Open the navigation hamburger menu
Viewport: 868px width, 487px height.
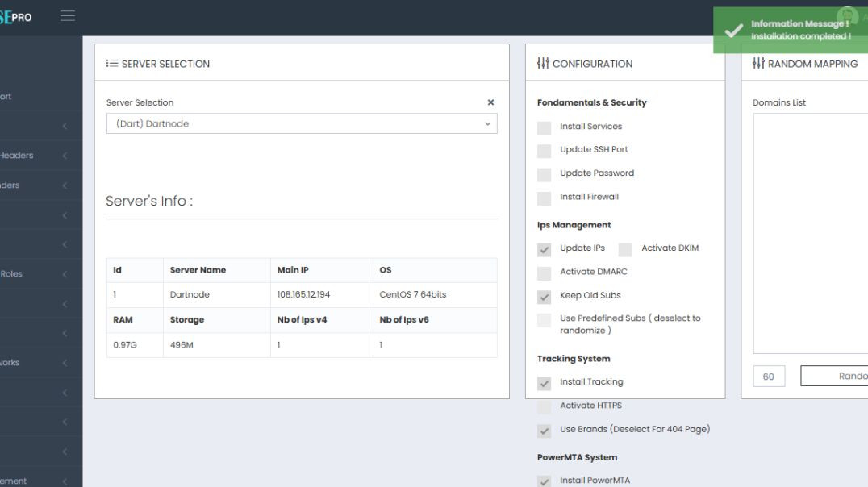(68, 15)
